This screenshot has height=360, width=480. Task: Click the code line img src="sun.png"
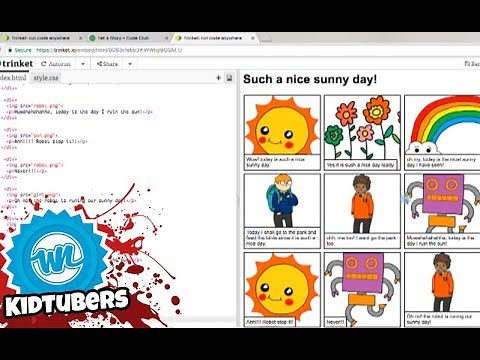coord(32,135)
